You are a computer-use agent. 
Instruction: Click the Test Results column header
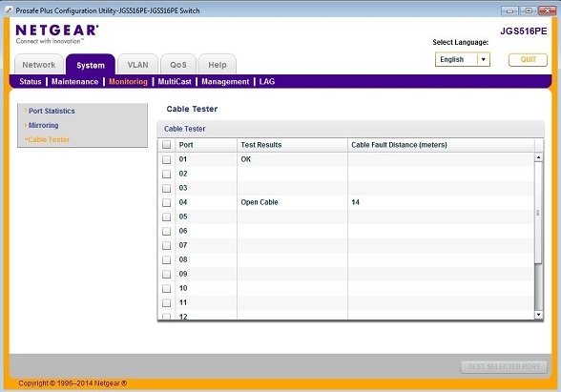[292, 145]
